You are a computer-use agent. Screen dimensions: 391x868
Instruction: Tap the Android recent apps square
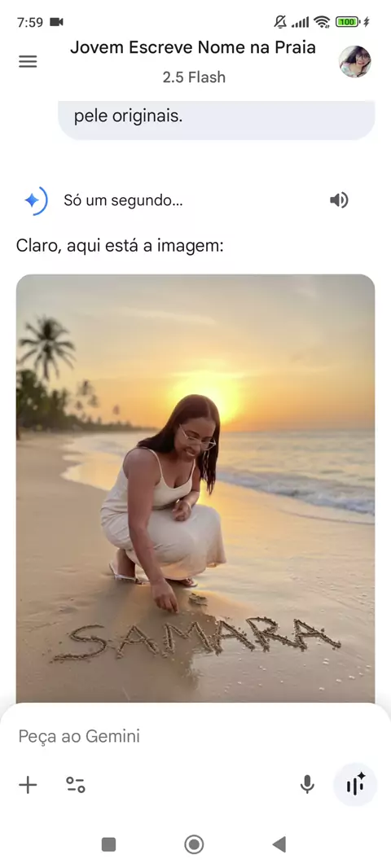pos(108,844)
